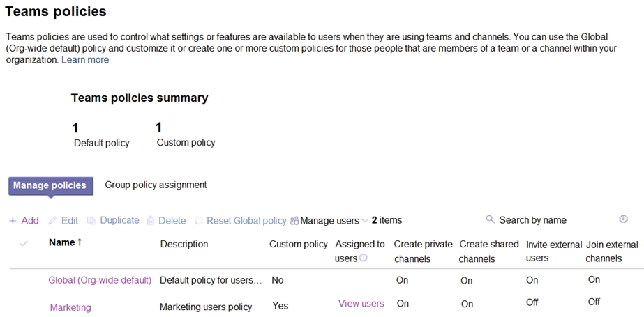Open the Marketing policy
The height and width of the screenshot is (317, 644).
(x=70, y=307)
